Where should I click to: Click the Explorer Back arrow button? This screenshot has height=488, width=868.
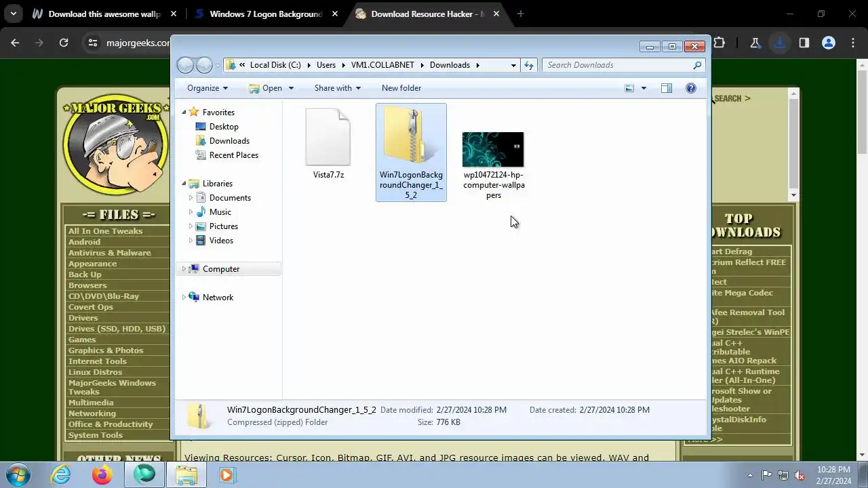click(185, 65)
